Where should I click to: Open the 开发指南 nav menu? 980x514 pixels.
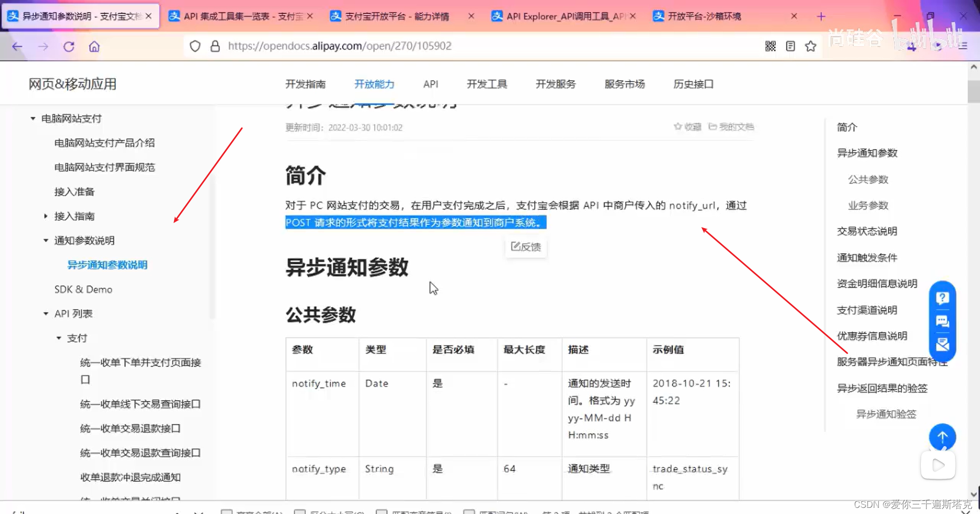coord(305,84)
